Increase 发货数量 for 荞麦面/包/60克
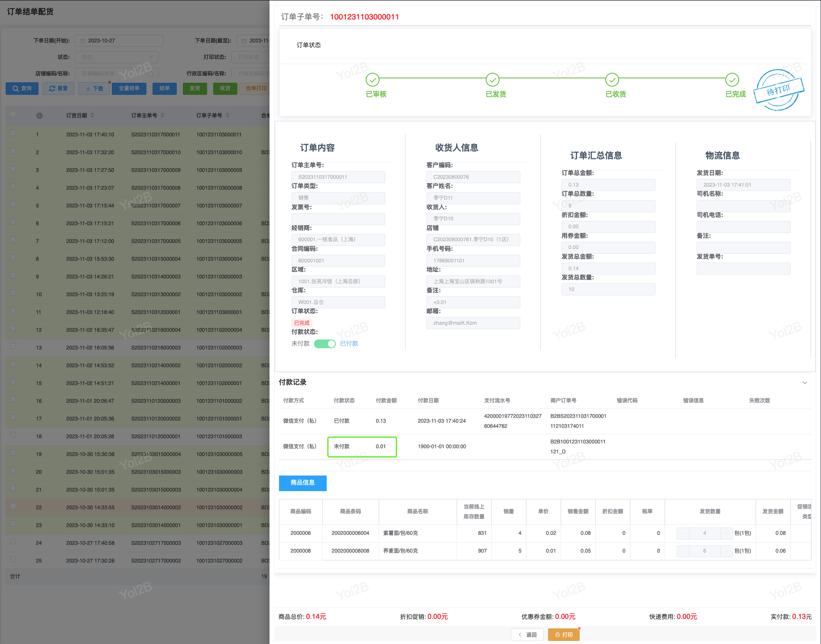The image size is (821, 644). coord(727,551)
